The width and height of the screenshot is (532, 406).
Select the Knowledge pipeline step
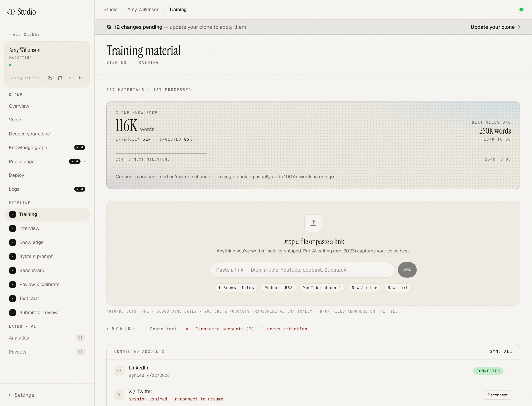pyautogui.click(x=47, y=242)
